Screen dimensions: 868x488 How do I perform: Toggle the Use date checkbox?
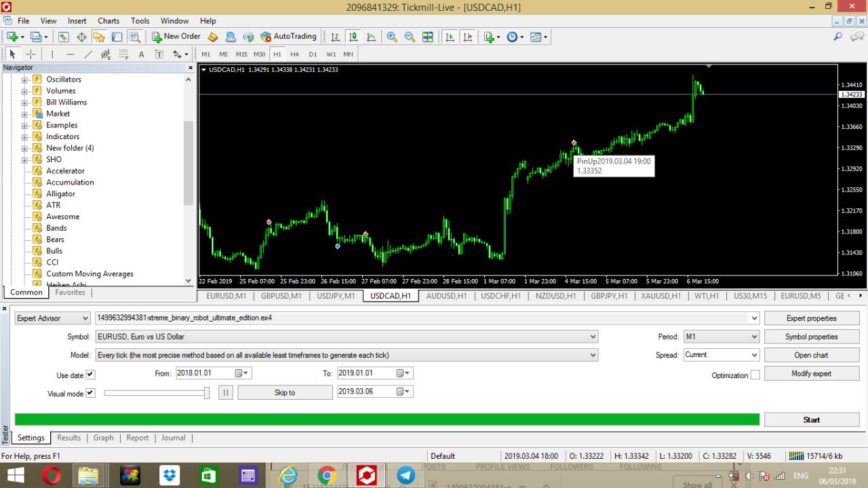pos(90,375)
